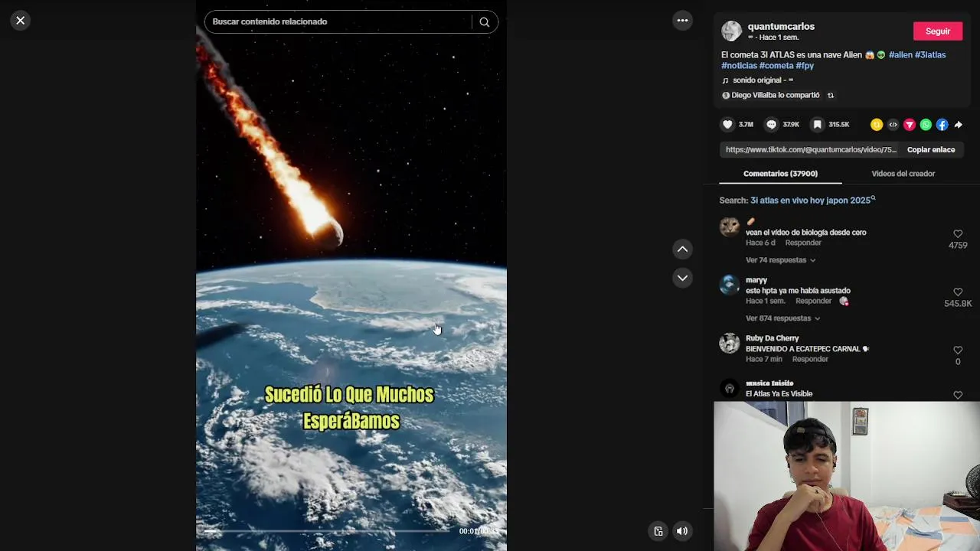
Task: Like the comment with 4759 likes
Action: [x=958, y=234]
